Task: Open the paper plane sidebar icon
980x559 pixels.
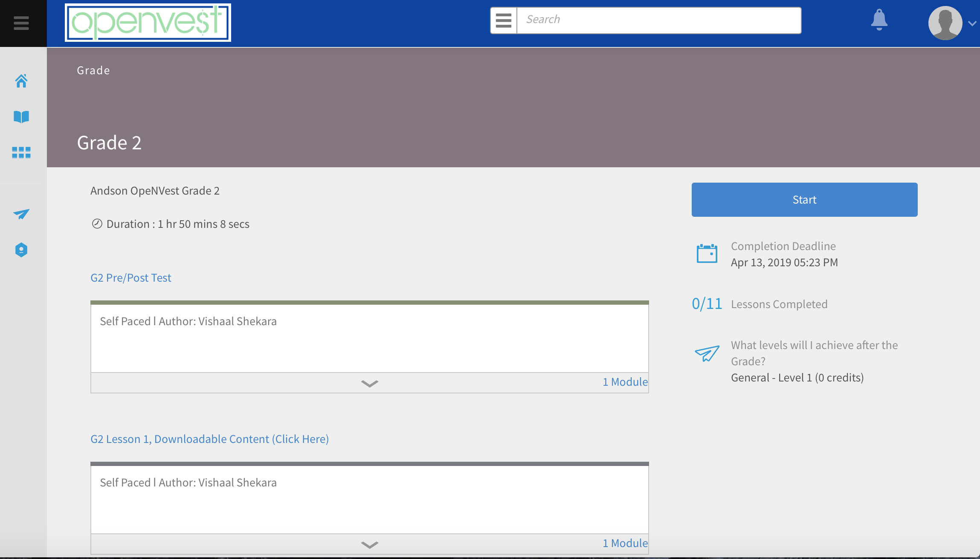Action: pyautogui.click(x=21, y=214)
